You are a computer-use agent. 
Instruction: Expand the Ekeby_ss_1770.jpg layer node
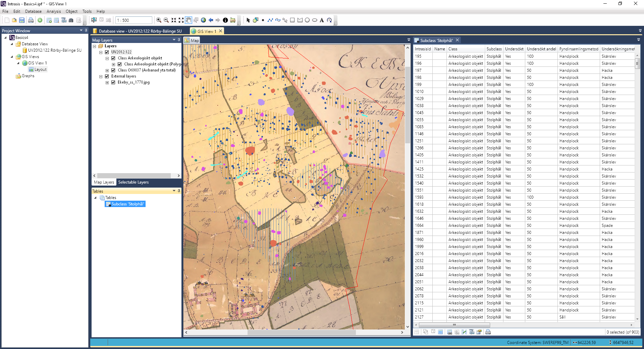click(107, 83)
